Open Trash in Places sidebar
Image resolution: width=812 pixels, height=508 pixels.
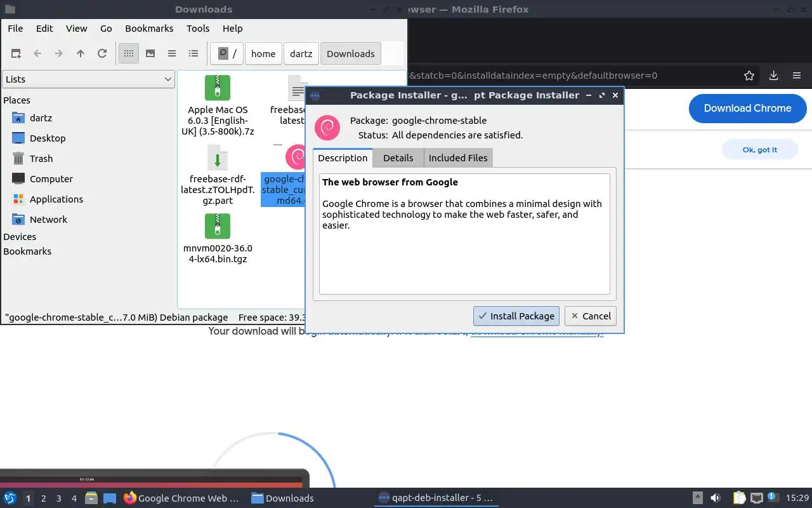pos(41,159)
